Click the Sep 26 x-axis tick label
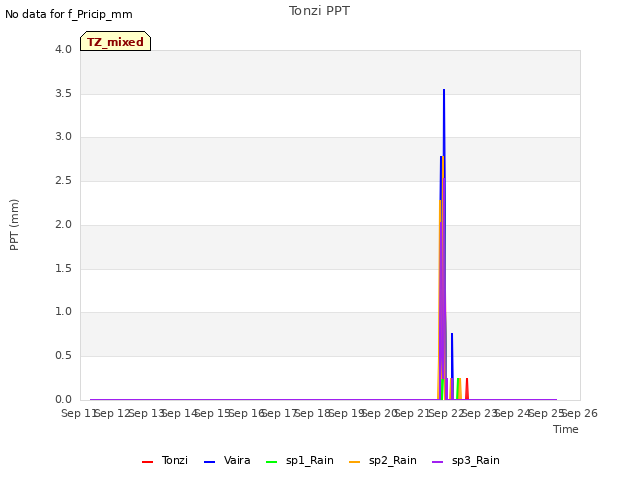This screenshot has width=640, height=480. pos(580,413)
